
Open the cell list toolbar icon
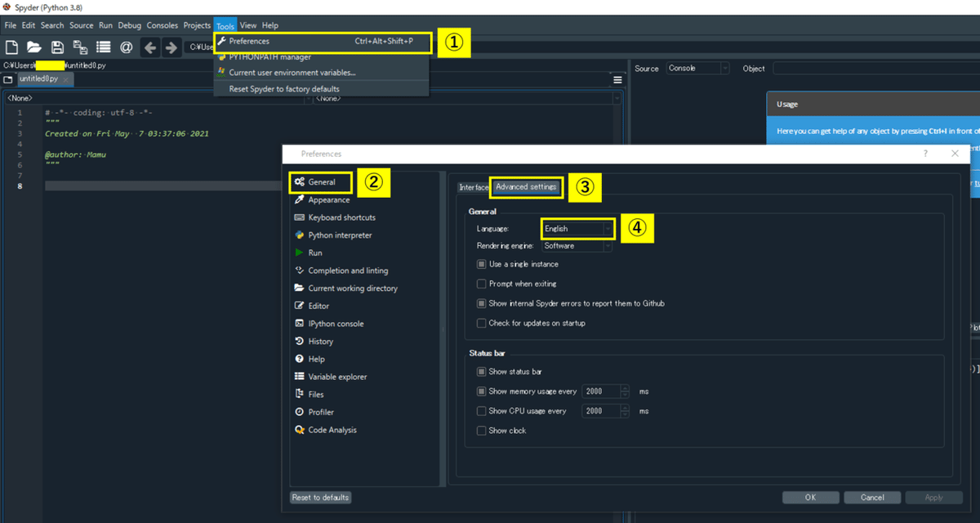pyautogui.click(x=104, y=47)
